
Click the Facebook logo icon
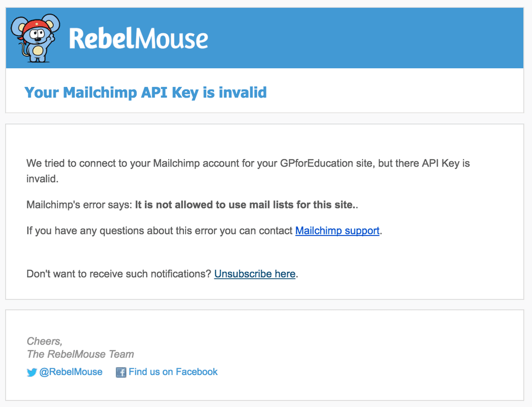[x=121, y=372]
